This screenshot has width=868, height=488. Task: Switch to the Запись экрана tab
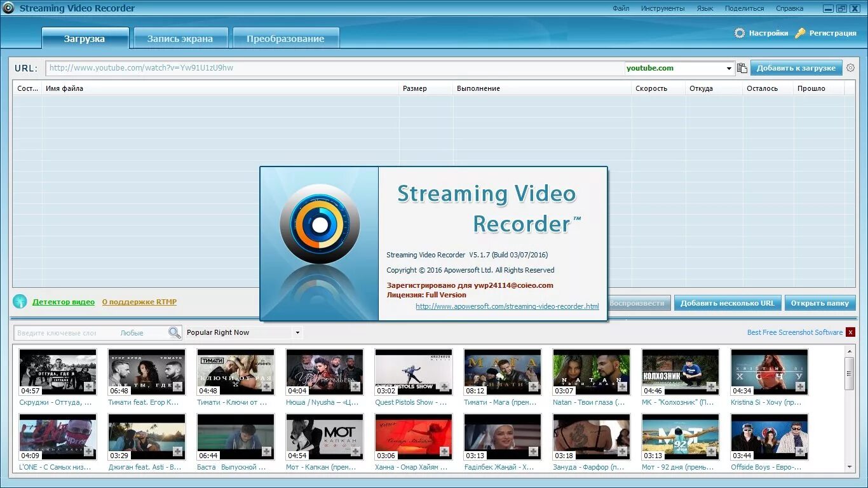180,38
